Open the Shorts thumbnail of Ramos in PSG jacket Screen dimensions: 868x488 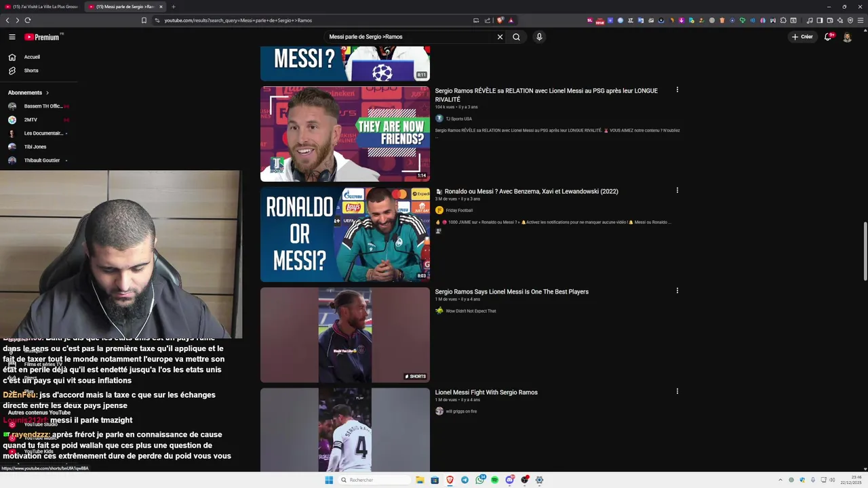pos(345,335)
